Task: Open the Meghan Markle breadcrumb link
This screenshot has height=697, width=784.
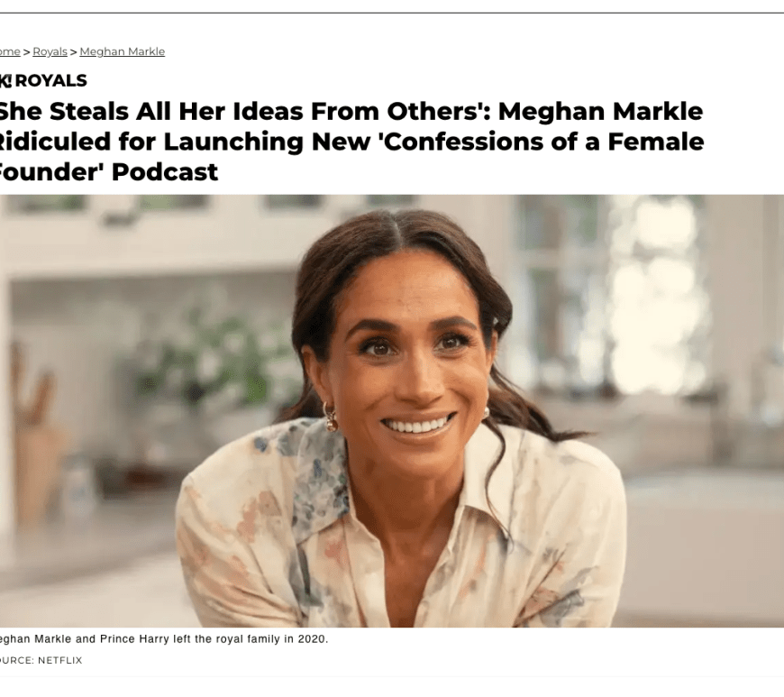Action: coord(122,51)
